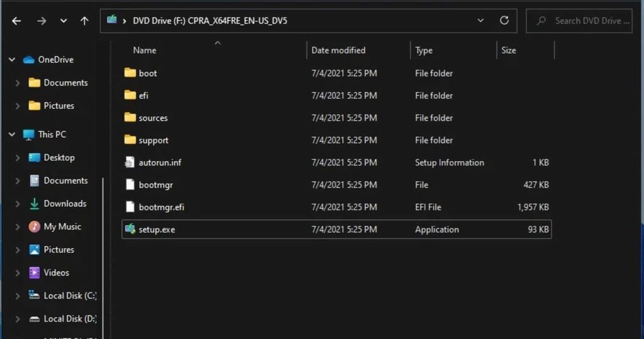
Task: Click the Search DVD Drive box
Action: pos(579,21)
